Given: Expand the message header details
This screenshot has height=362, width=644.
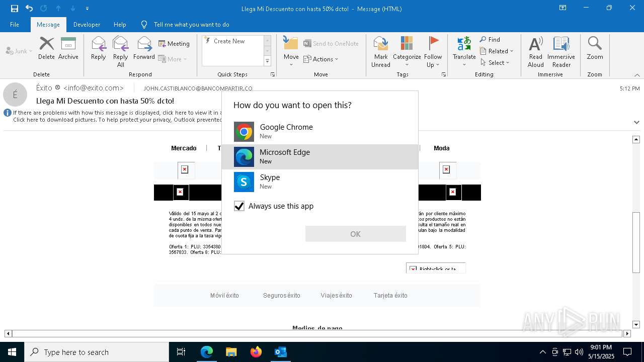Looking at the screenshot, I should click(636, 122).
